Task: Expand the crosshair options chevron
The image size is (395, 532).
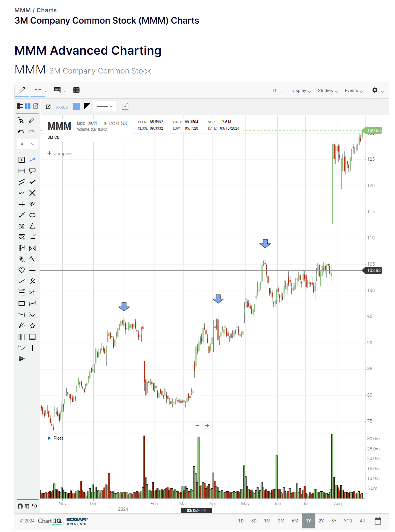Action: [x=46, y=91]
